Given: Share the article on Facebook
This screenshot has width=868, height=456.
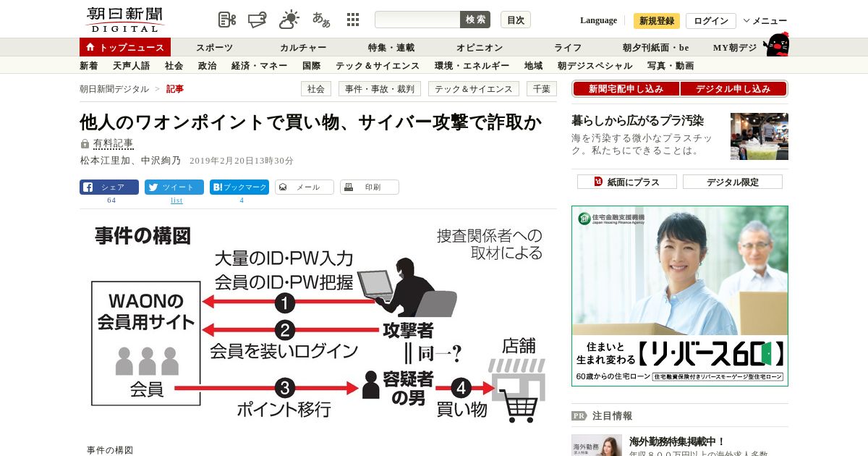Looking at the screenshot, I should [109, 187].
